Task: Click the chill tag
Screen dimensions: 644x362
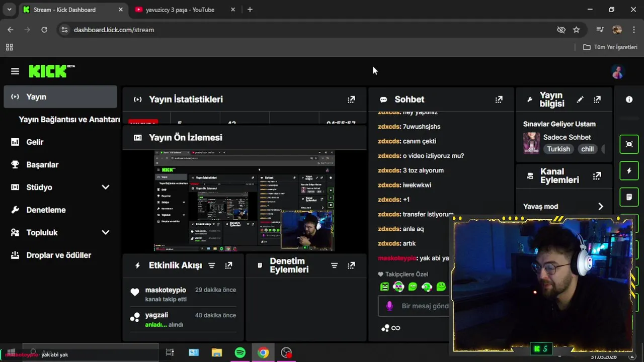Action: coord(587,149)
